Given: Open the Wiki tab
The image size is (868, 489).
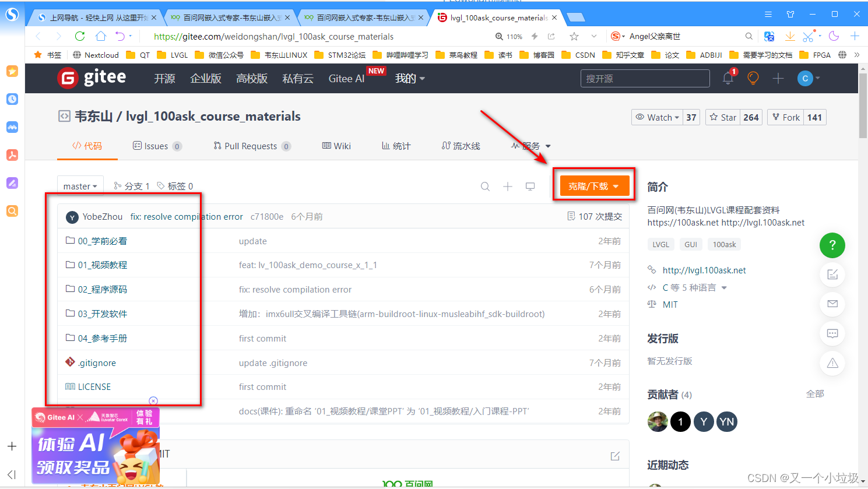Looking at the screenshot, I should click(336, 146).
